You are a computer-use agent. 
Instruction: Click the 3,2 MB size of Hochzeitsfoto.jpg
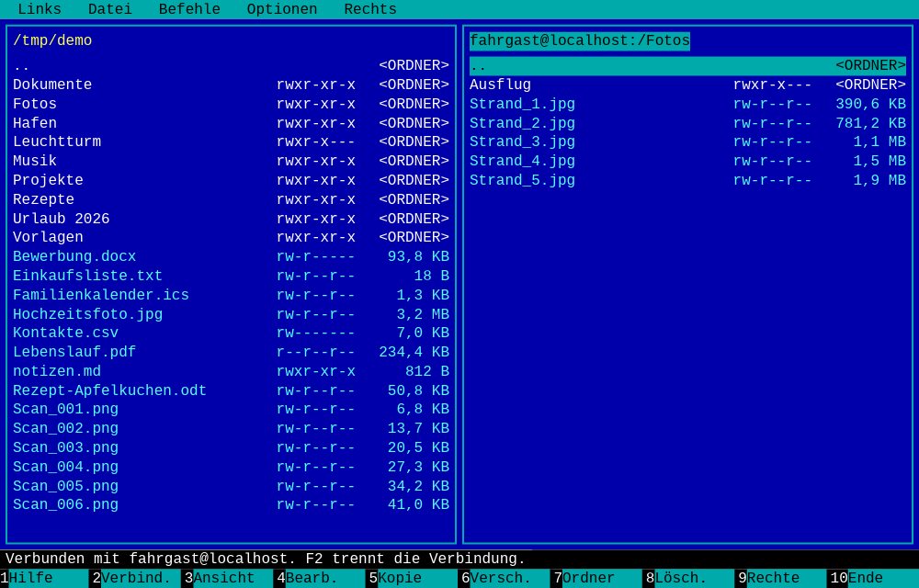pos(423,314)
